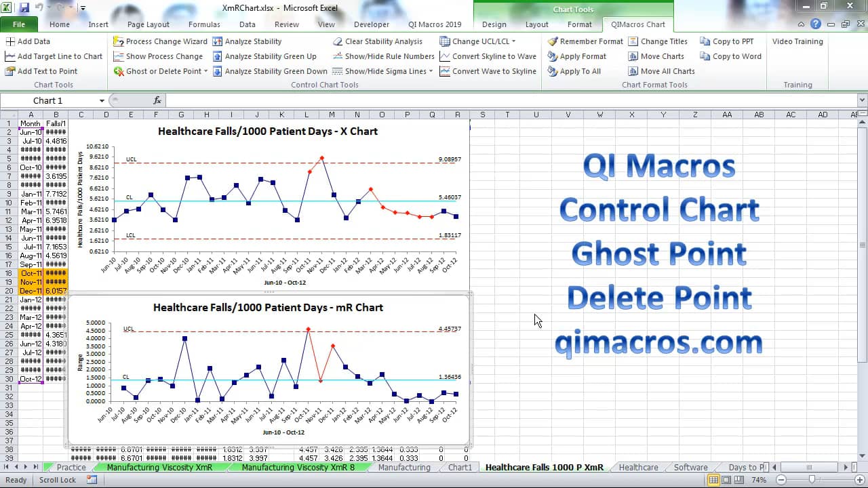The image size is (868, 488).
Task: Run Analyze Stability
Action: 247,41
